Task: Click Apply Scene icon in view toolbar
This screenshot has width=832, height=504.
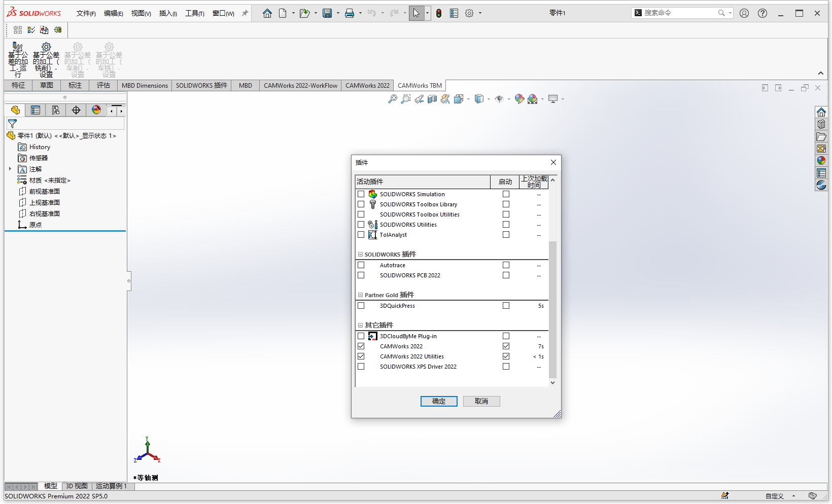Action: [532, 99]
